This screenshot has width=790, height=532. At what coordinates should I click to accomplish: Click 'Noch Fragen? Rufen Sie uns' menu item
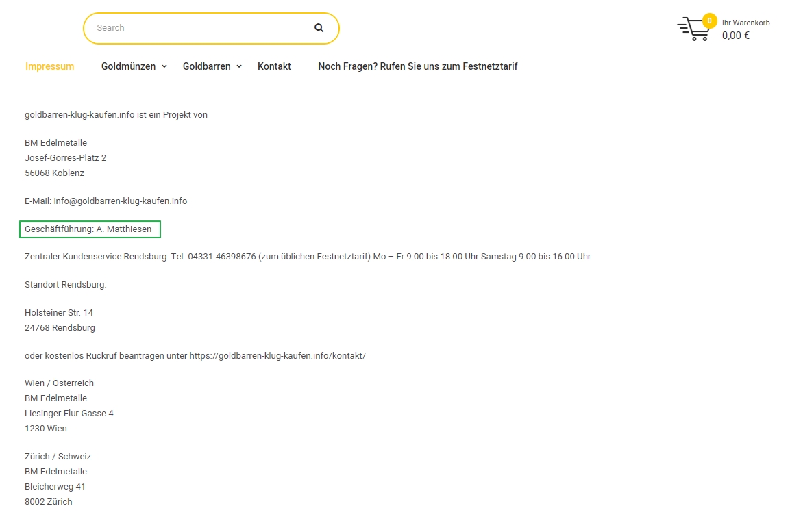point(418,66)
